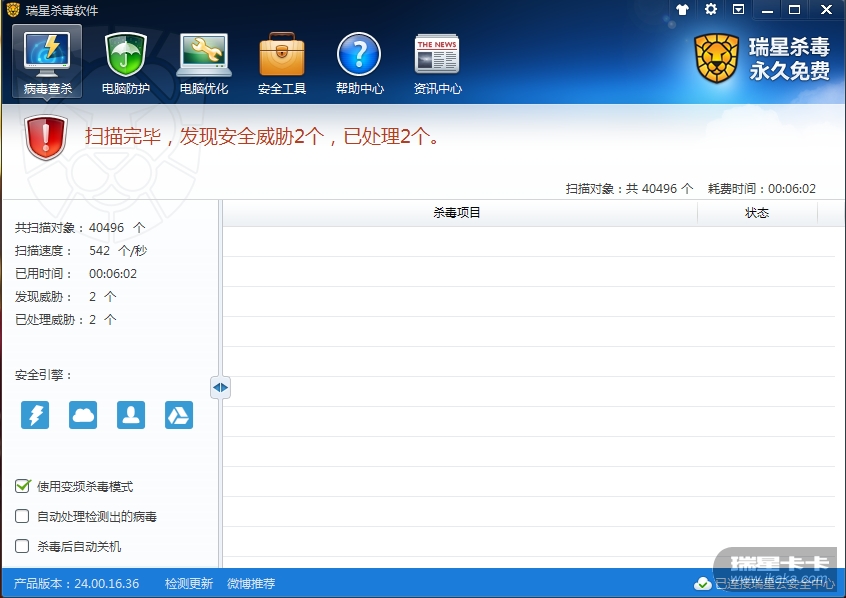Click product version 24.00.16.36 text
The height and width of the screenshot is (598, 846).
tap(76, 583)
